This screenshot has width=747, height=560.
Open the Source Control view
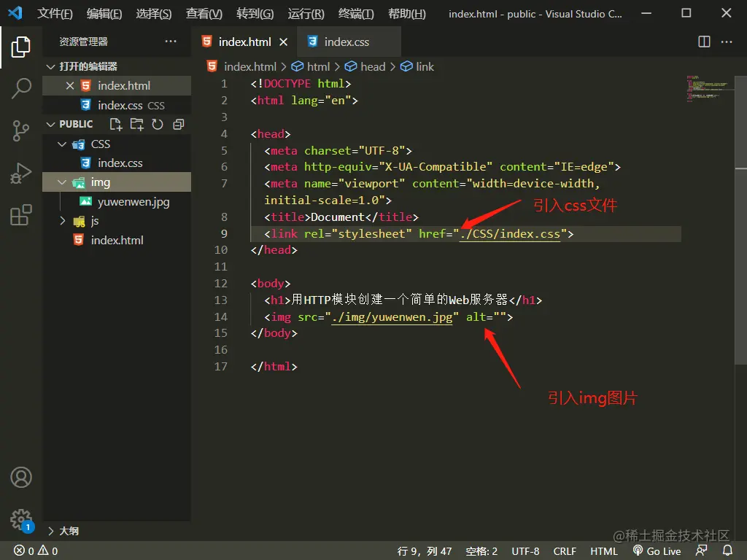(20, 131)
